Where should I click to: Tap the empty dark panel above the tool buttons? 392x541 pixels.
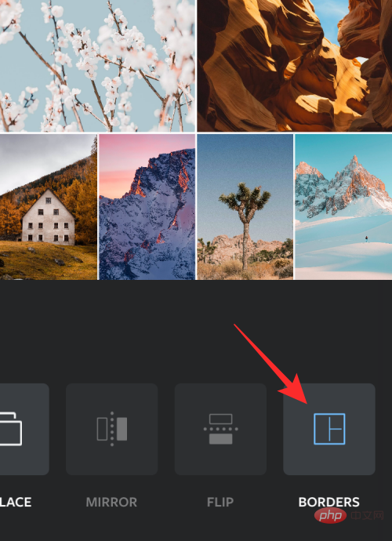pos(196,331)
